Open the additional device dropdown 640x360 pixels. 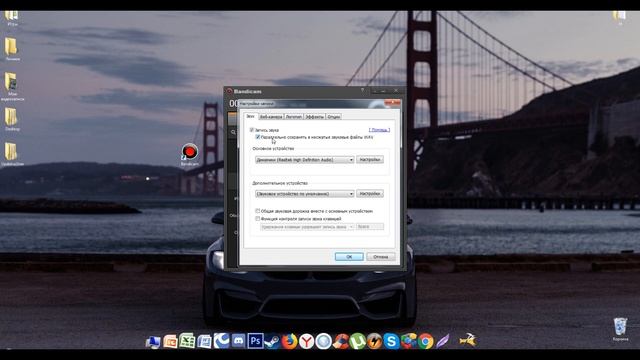[304, 194]
